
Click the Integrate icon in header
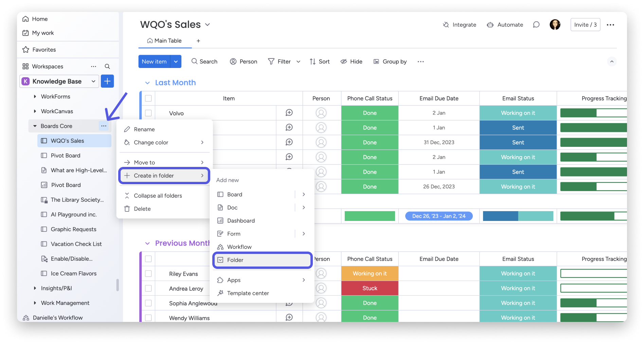(446, 25)
